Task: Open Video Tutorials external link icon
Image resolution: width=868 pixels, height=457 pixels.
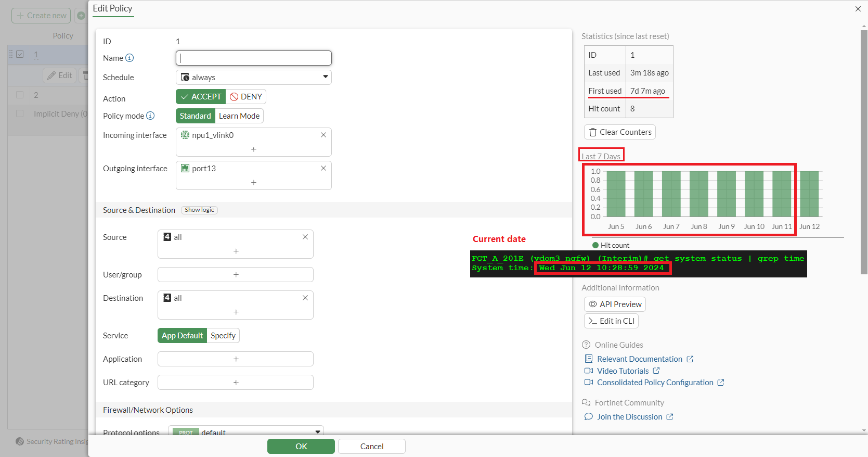Action: 656,371
